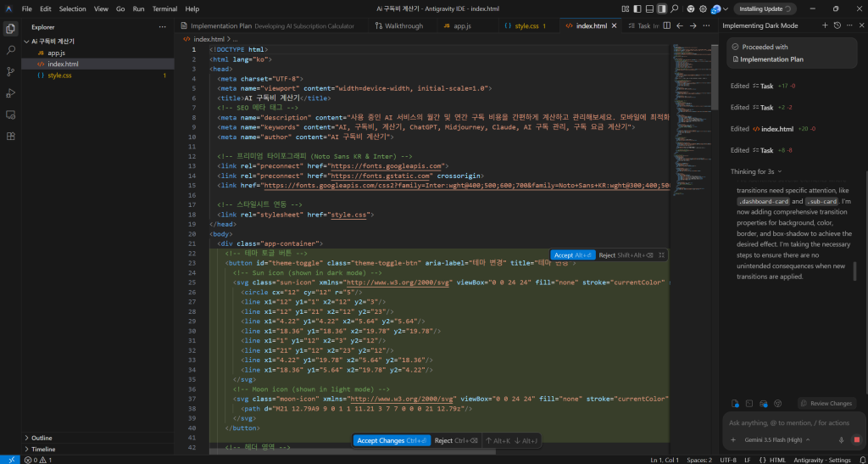The image size is (868, 464).
Task: Open the Run and Debug view
Action: 10,93
